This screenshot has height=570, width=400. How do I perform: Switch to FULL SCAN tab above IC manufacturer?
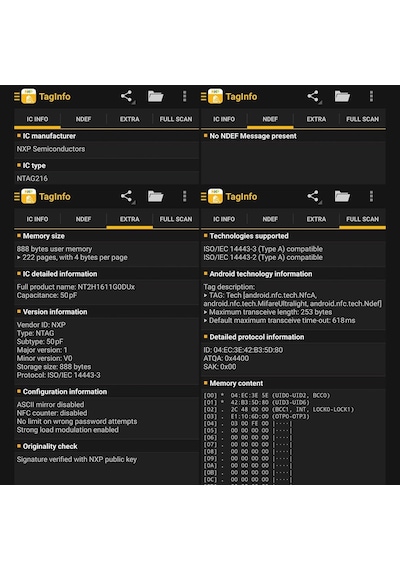(x=176, y=119)
